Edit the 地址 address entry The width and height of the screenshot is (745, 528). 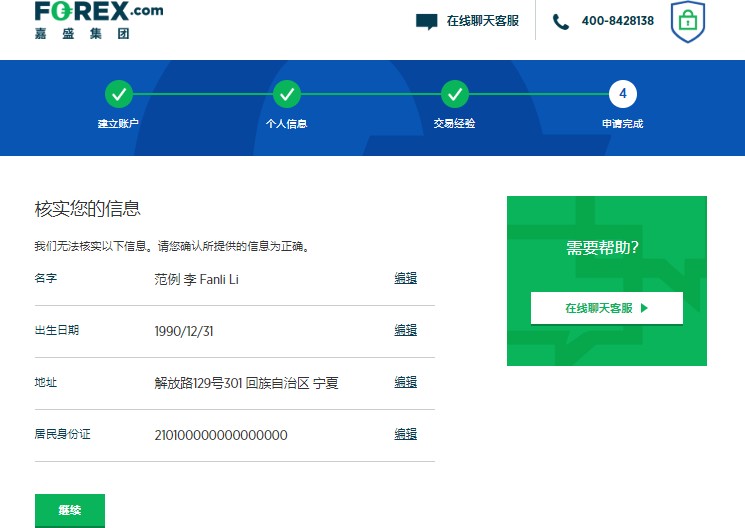(405, 383)
